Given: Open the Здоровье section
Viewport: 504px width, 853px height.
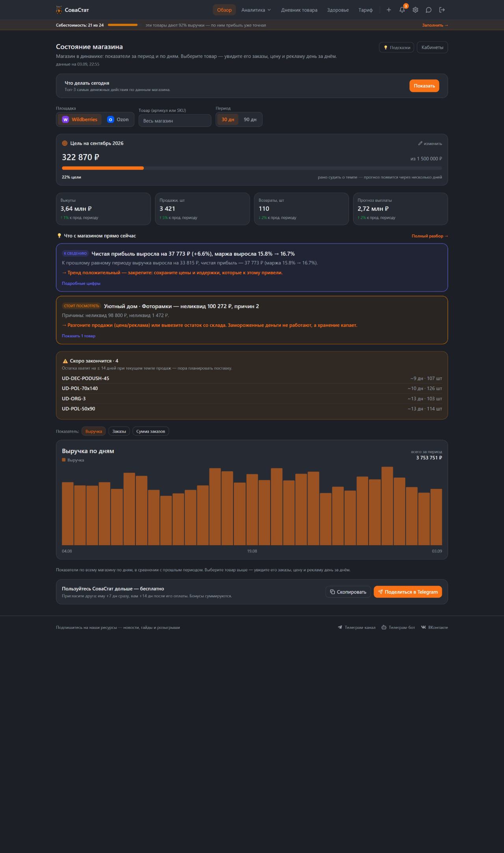Looking at the screenshot, I should [338, 10].
